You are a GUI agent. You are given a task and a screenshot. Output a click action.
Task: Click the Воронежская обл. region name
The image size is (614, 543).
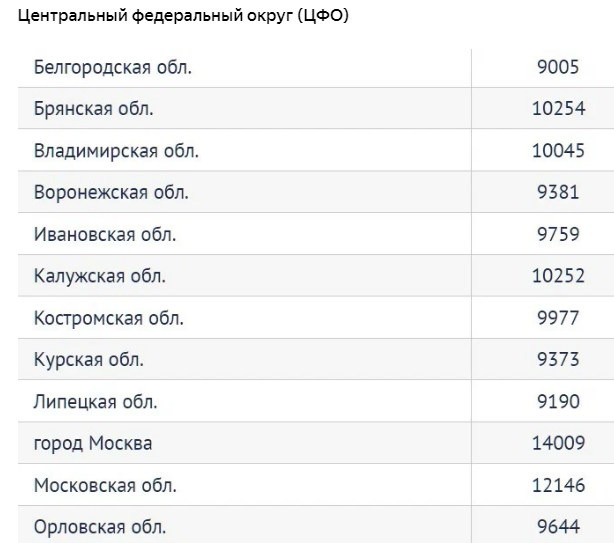(111, 192)
